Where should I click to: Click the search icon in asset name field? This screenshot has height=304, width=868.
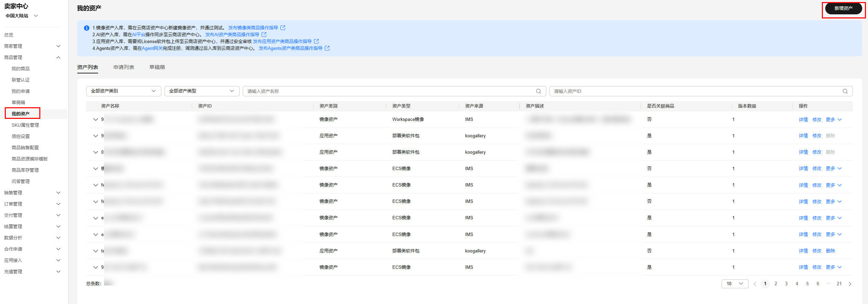coord(538,91)
